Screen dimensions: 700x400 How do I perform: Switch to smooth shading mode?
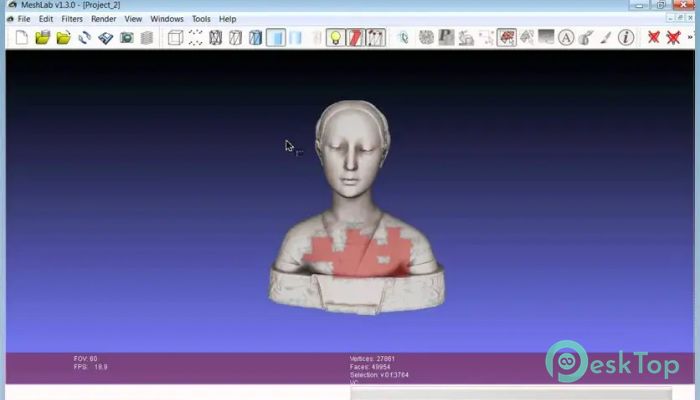[x=296, y=38]
